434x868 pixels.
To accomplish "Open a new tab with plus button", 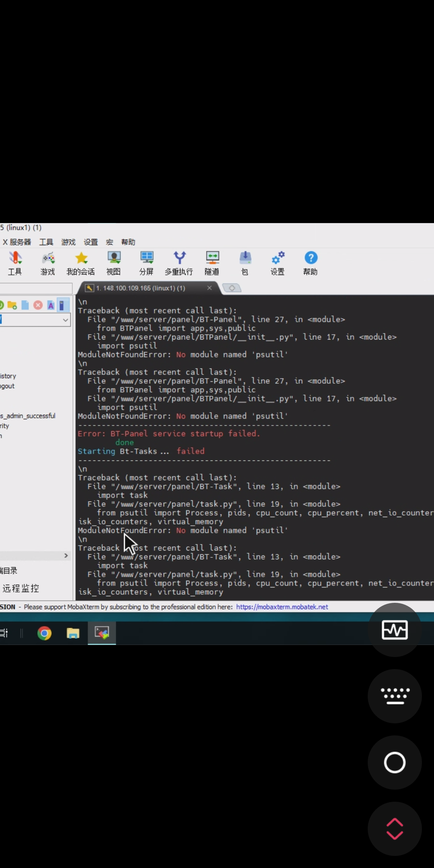I will click(x=232, y=288).
